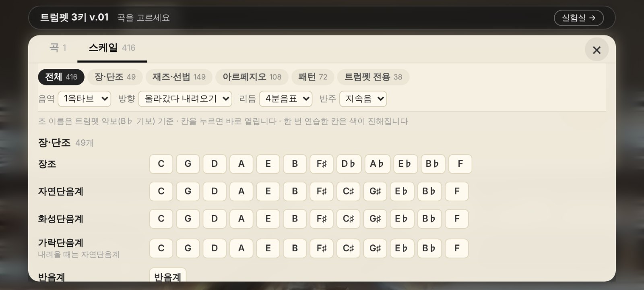Select B in the 화성단음계 row

pyautogui.click(x=295, y=219)
